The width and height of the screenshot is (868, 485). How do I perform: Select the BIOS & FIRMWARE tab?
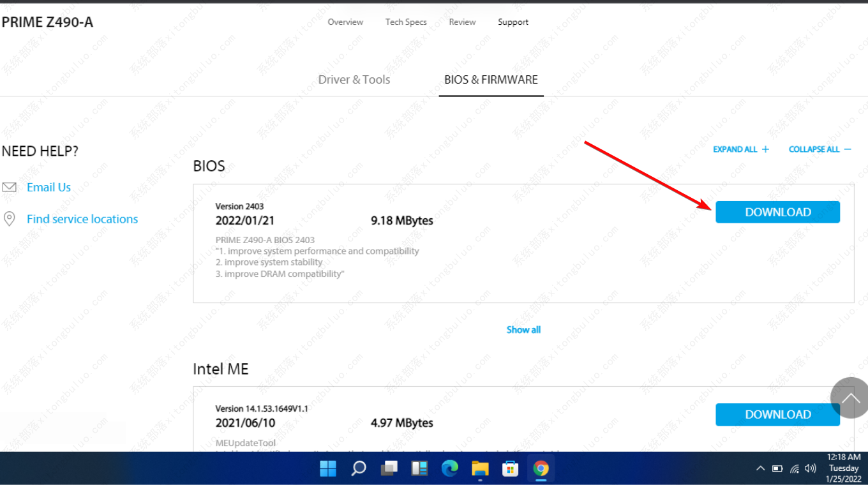coord(491,80)
